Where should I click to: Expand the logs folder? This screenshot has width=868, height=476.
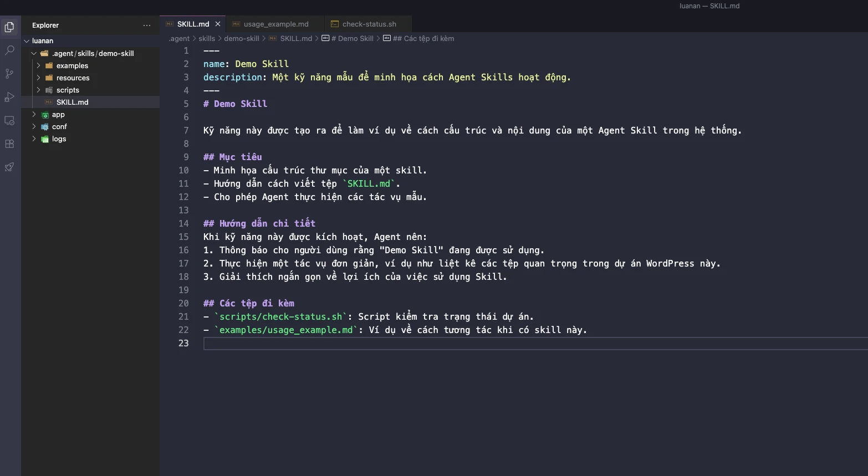click(x=59, y=139)
